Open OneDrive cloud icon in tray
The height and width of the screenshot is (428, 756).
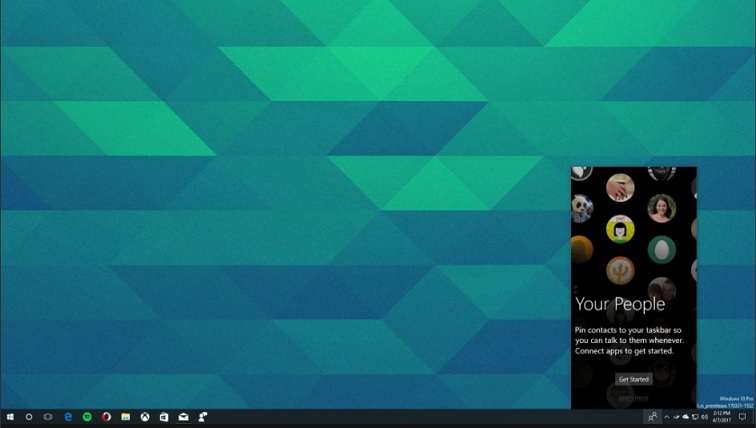(x=685, y=416)
